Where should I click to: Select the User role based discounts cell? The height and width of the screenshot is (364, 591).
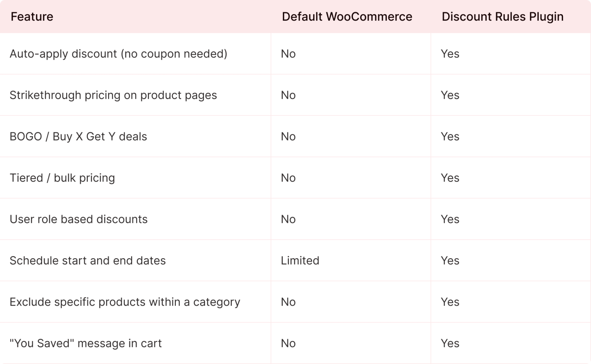click(78, 219)
